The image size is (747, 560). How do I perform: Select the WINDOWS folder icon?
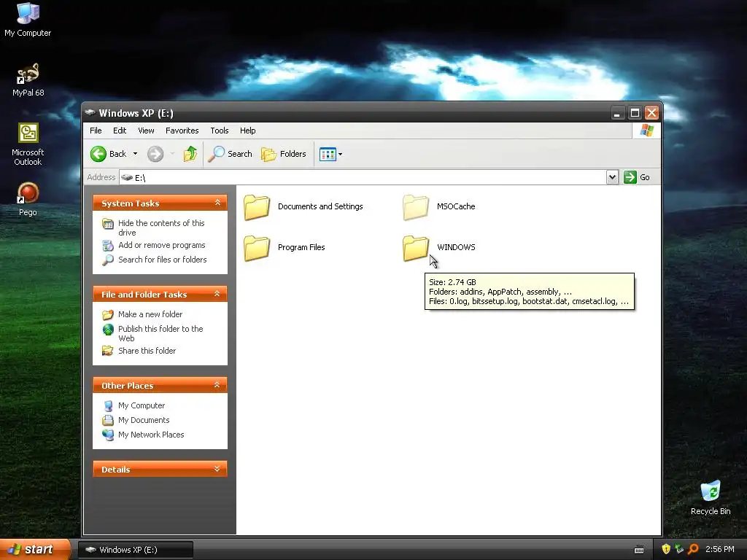click(x=415, y=248)
